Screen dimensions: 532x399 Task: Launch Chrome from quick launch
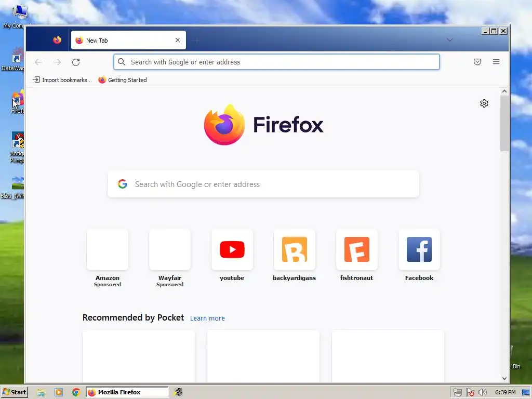pos(76,393)
